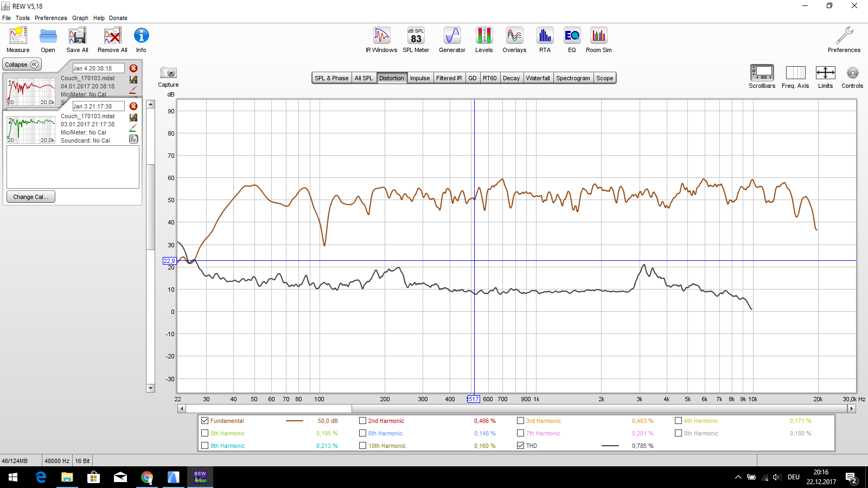Screen dimensions: 868x488
Task: Change trace colour of Jan 3 measurement
Action: tap(133, 128)
